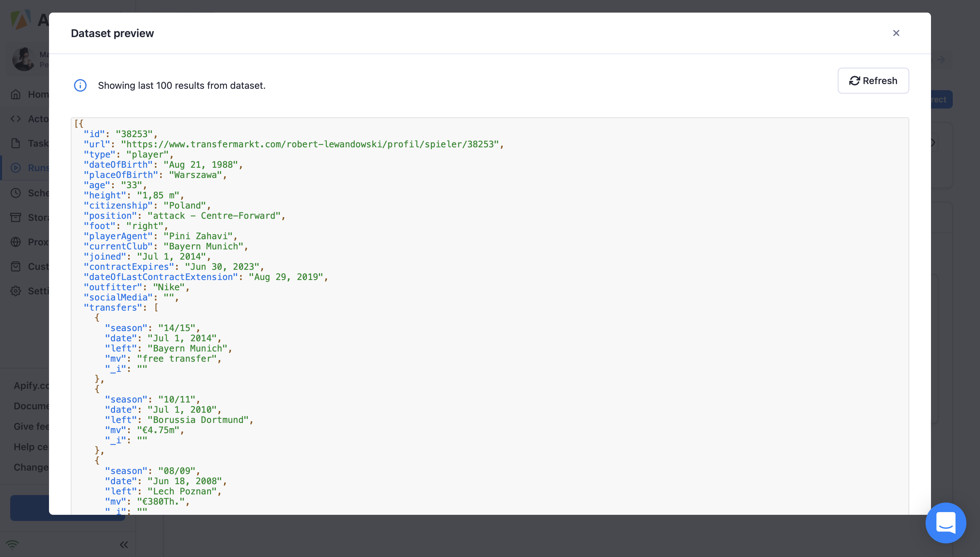The height and width of the screenshot is (557, 980).
Task: Refresh the dataset preview results
Action: tap(873, 81)
